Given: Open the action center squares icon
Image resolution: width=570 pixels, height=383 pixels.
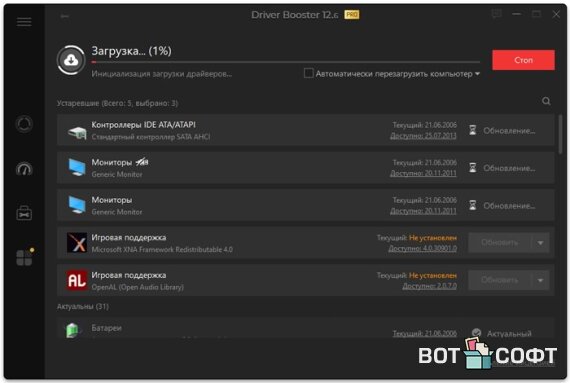Looking at the screenshot, I should 25,257.
